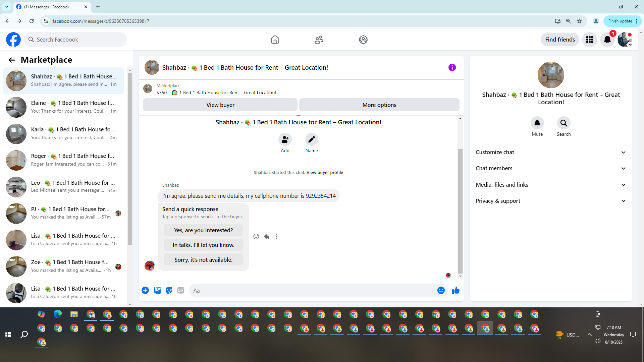
Task: Expand Customize chat section
Action: [551, 152]
